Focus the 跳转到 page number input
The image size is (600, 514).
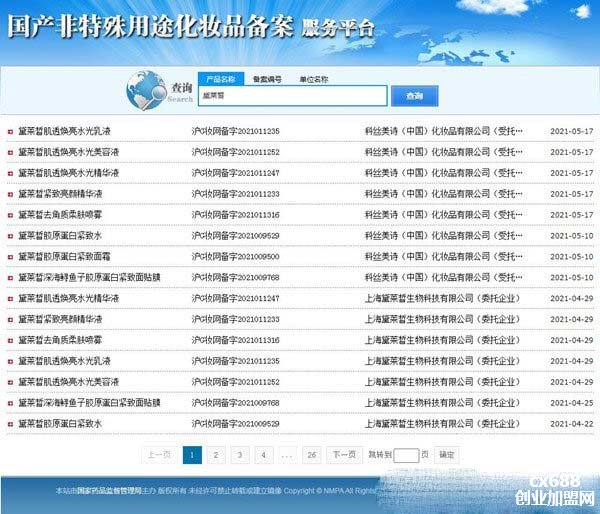click(x=406, y=455)
